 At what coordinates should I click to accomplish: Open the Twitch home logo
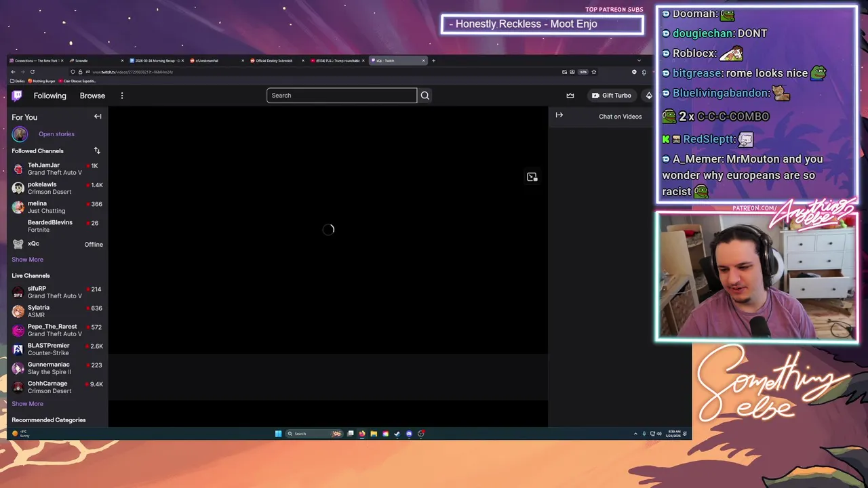coord(17,96)
